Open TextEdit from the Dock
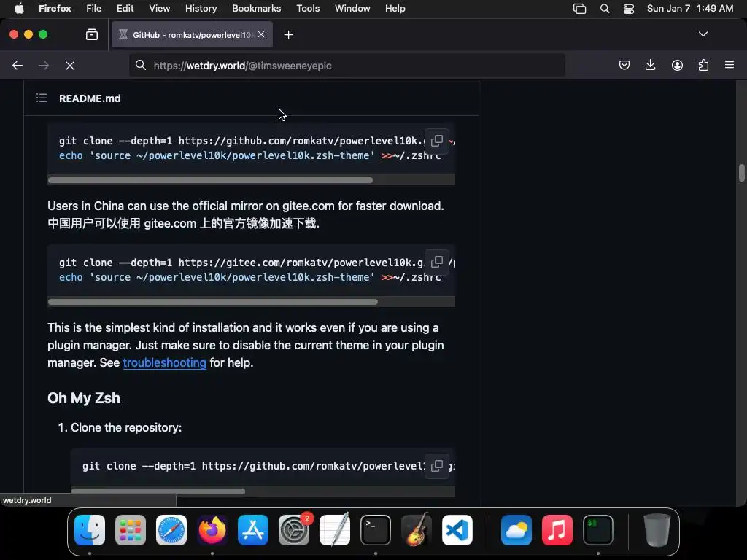The height and width of the screenshot is (560, 747). [x=335, y=530]
